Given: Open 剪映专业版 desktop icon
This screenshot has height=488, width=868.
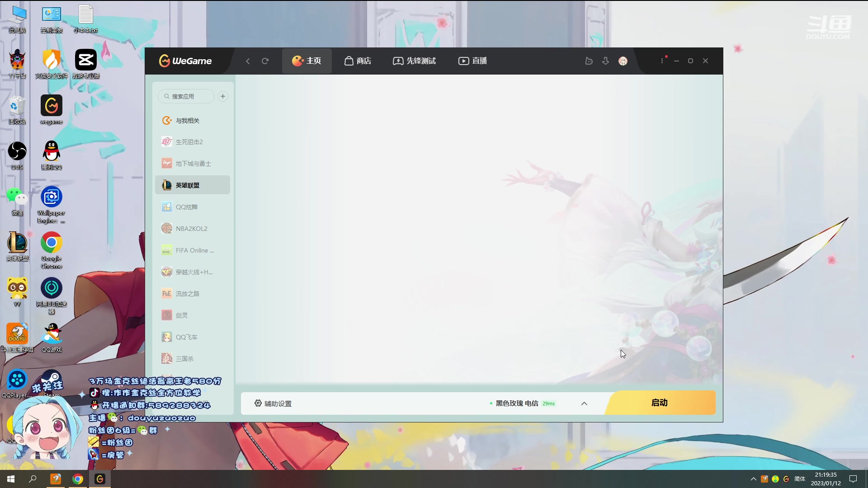Looking at the screenshot, I should click(86, 64).
